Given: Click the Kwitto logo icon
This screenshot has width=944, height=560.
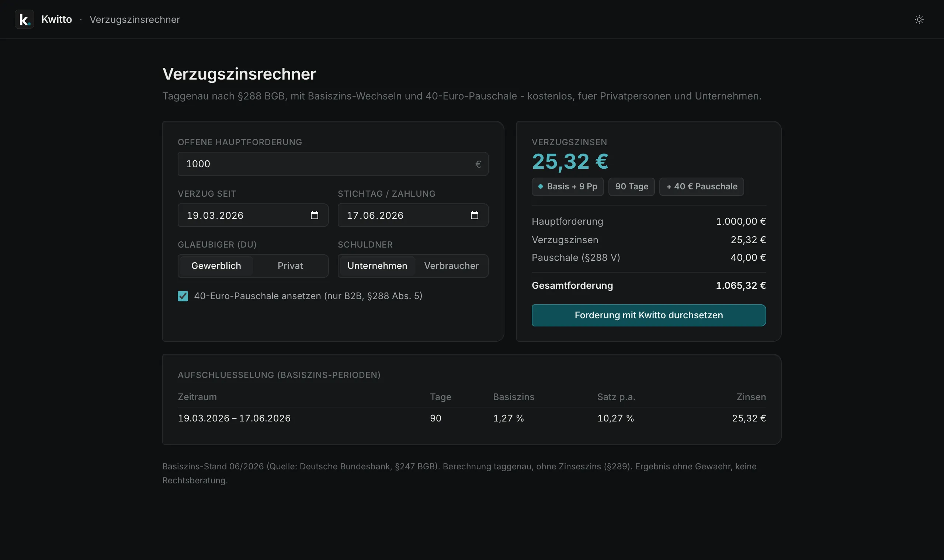Looking at the screenshot, I should [24, 19].
